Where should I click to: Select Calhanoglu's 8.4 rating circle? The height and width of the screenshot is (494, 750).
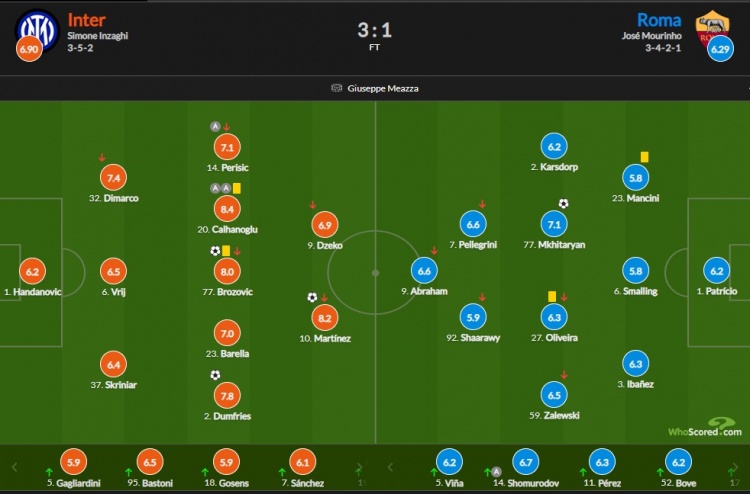pos(227,209)
